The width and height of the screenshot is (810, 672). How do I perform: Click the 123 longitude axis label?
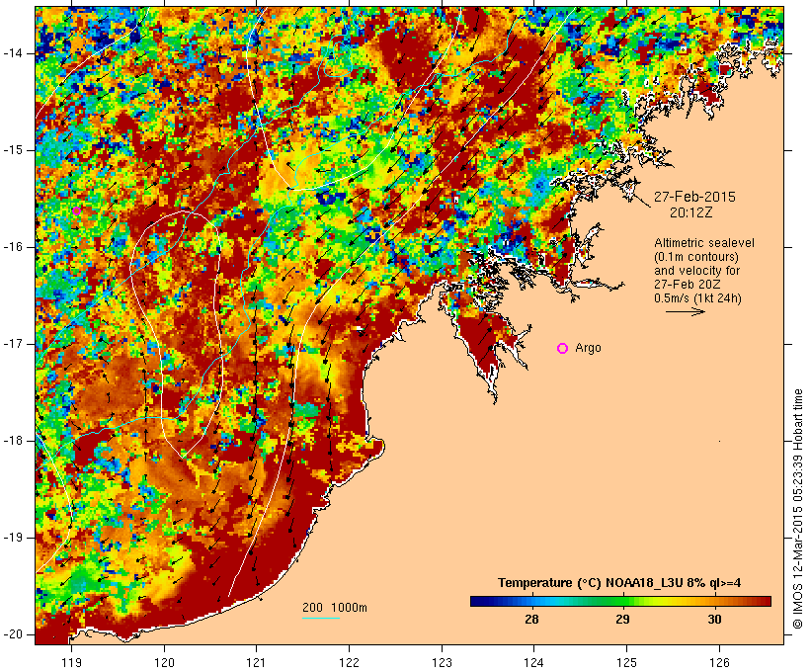tap(442, 663)
